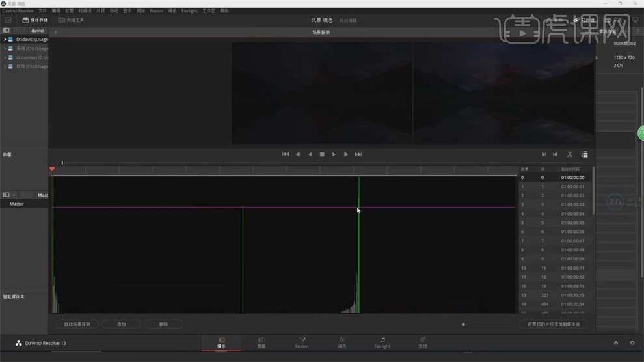Click the 删除 button

pyautogui.click(x=163, y=324)
